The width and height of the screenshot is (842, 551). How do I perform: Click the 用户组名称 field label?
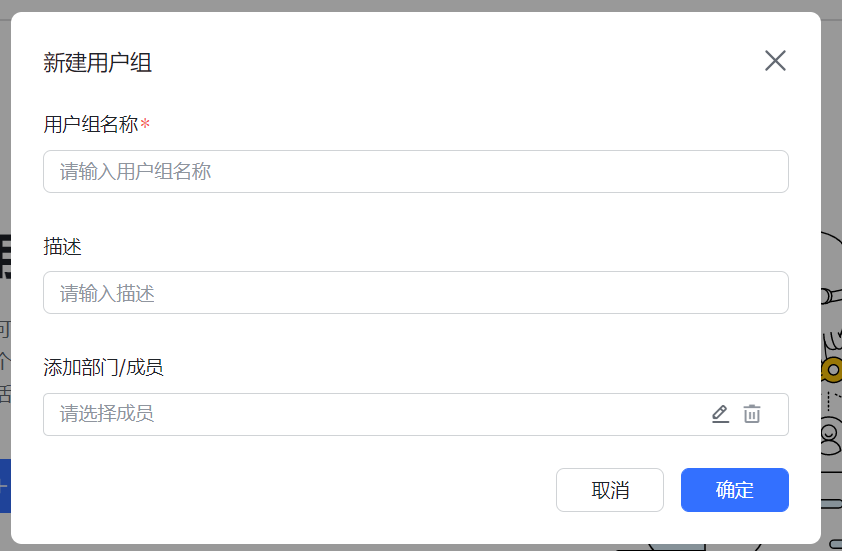click(x=91, y=125)
